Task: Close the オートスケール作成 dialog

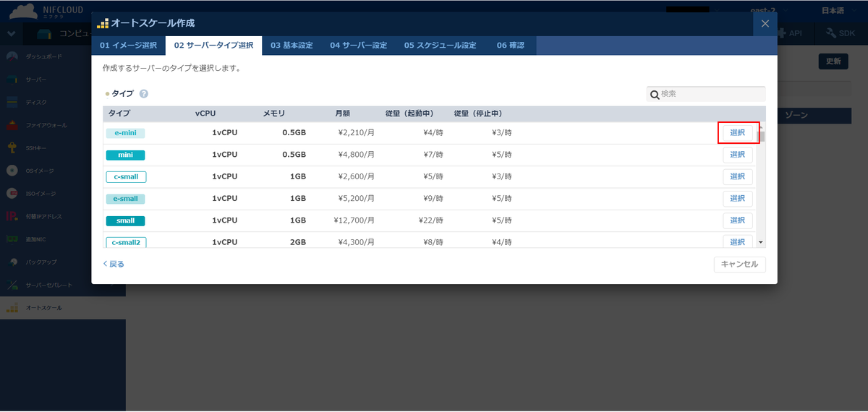Action: tap(765, 24)
